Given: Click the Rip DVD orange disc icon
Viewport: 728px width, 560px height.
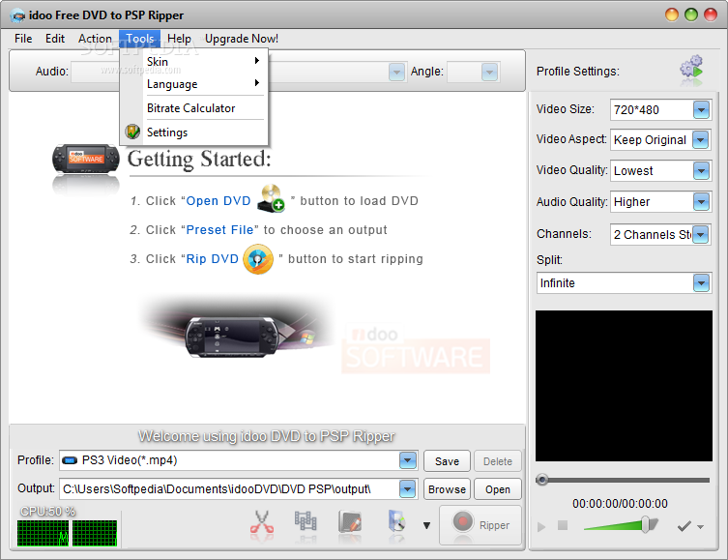Looking at the screenshot, I should click(x=258, y=259).
